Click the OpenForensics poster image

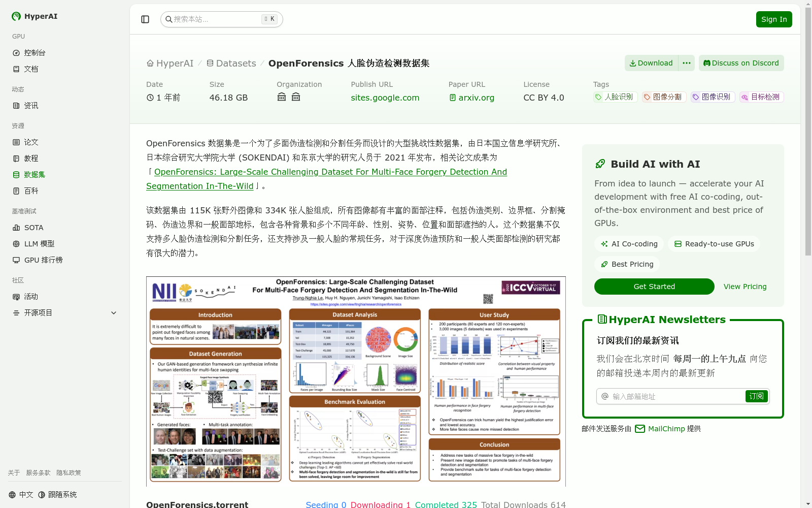tap(356, 382)
